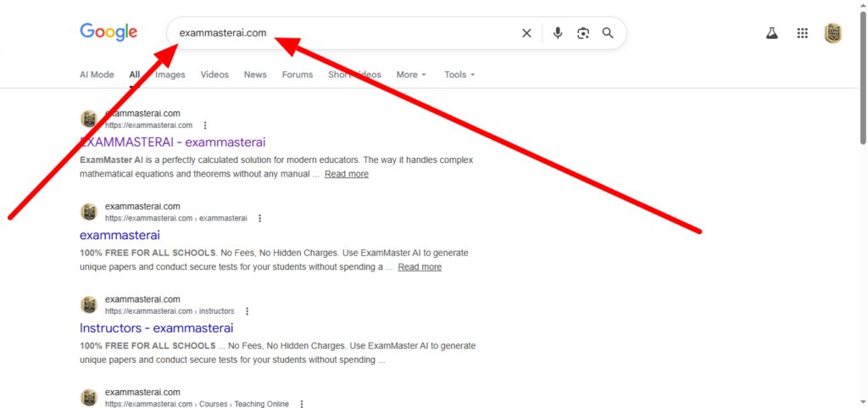Open the Google account profile avatar
The image size is (868, 408).
click(x=833, y=33)
